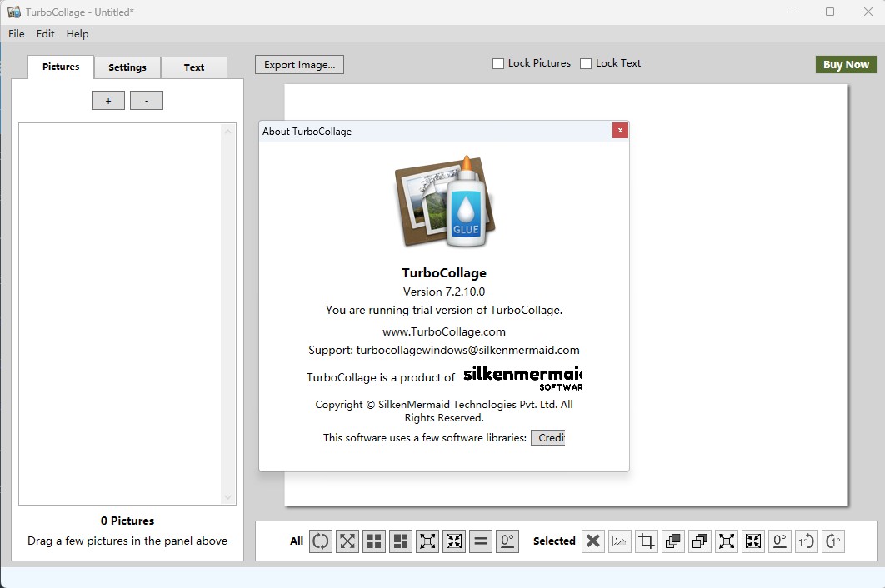Click the minus button to remove pictures

[x=147, y=101]
